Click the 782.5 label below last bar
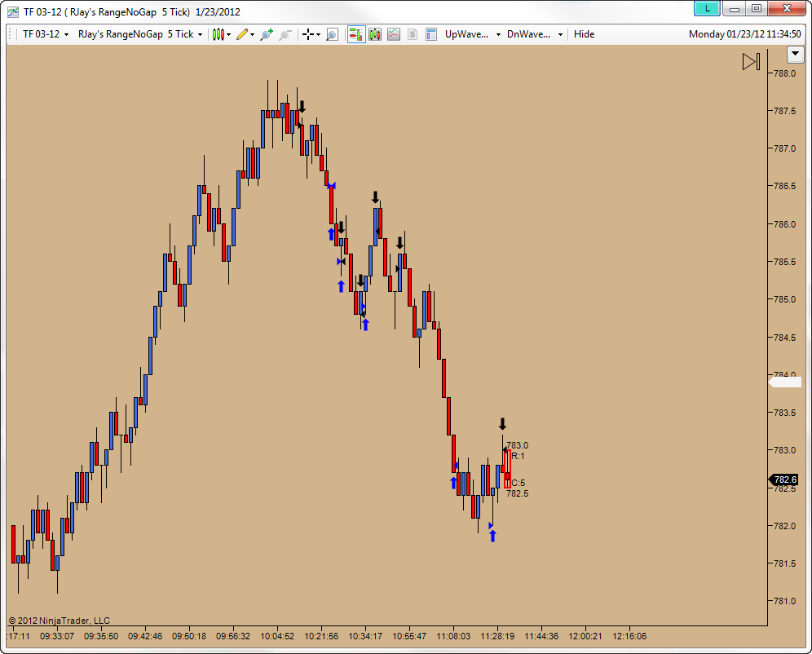The height and width of the screenshot is (654, 812). (518, 493)
